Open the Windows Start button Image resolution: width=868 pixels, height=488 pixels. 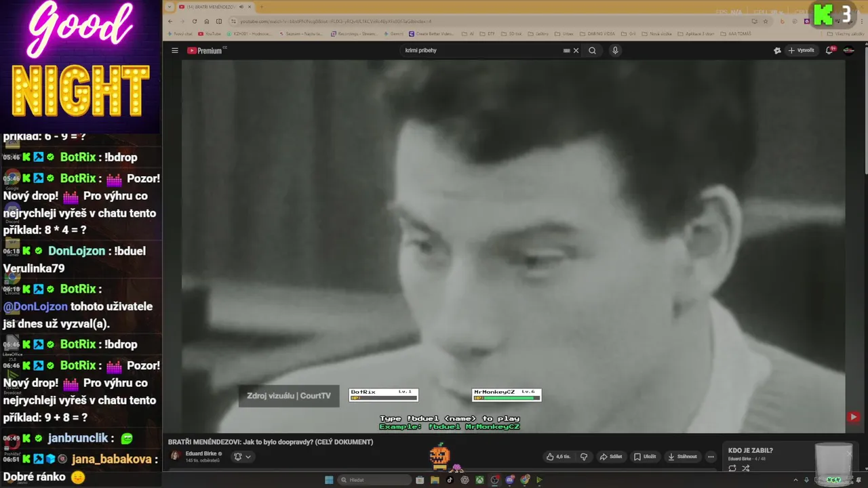pyautogui.click(x=329, y=480)
